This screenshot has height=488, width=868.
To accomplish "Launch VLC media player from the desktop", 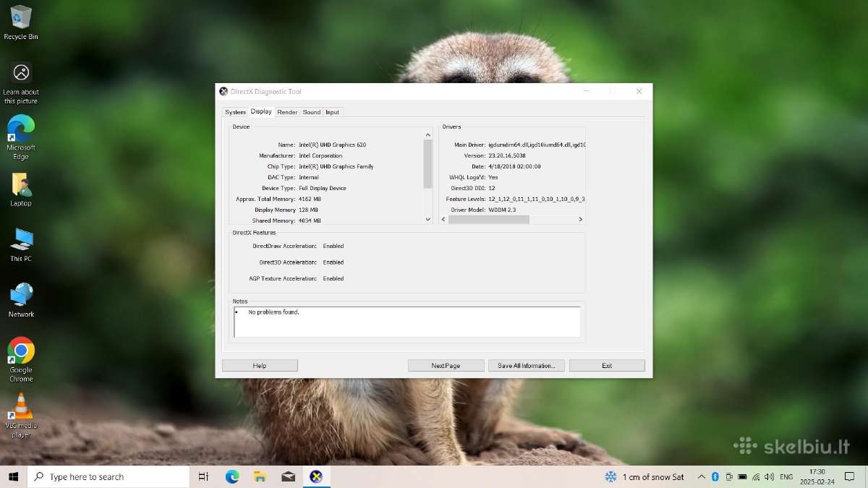I will click(x=21, y=415).
